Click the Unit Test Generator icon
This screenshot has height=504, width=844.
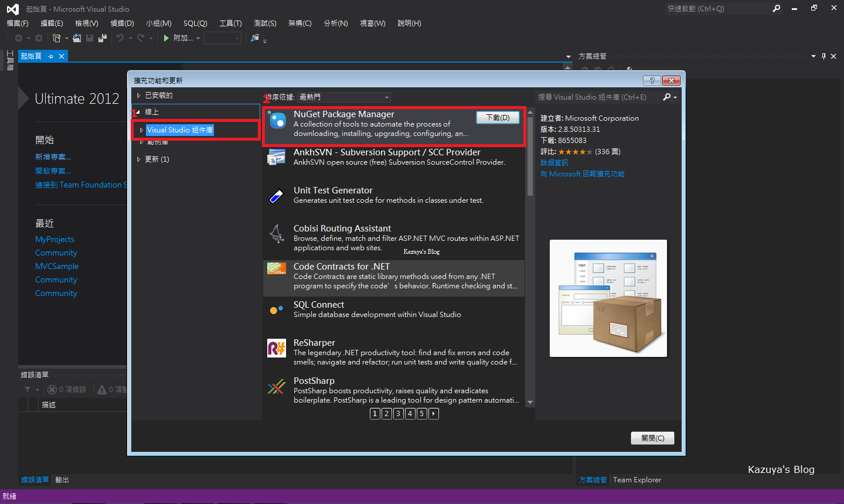pos(276,196)
